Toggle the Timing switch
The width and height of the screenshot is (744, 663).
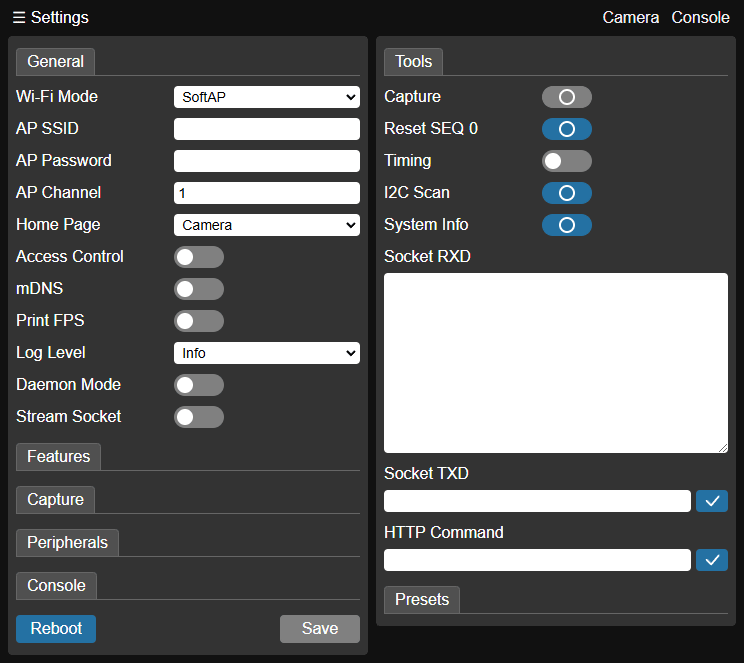coord(566,161)
